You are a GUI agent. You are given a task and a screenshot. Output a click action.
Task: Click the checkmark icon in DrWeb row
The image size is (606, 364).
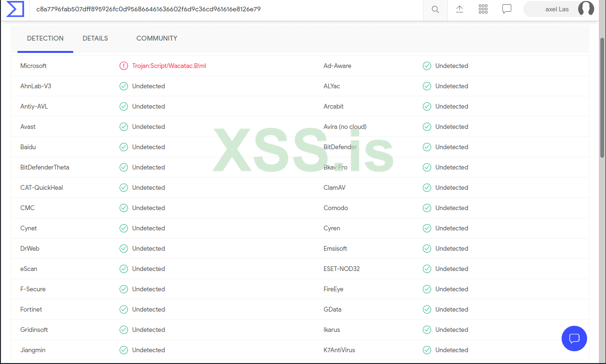(x=124, y=249)
